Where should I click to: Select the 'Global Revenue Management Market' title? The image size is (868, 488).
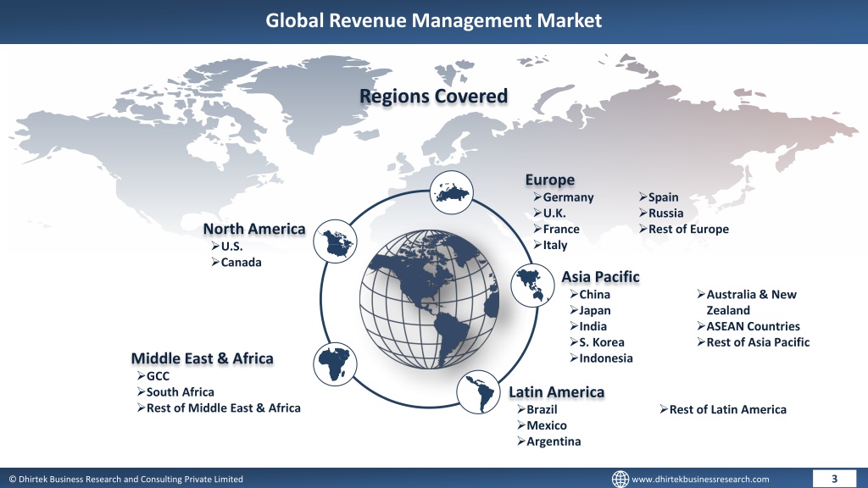(433, 20)
